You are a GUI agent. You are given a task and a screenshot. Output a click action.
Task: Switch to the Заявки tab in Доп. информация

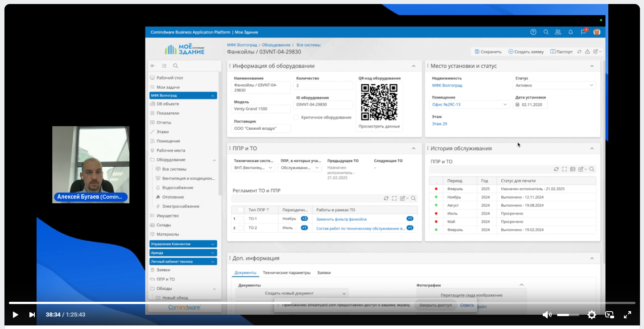click(x=324, y=272)
